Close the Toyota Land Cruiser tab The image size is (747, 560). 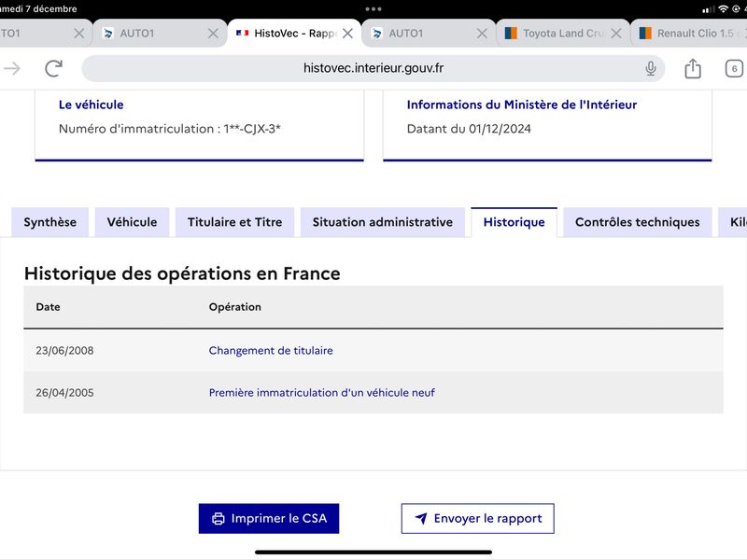pos(616,34)
